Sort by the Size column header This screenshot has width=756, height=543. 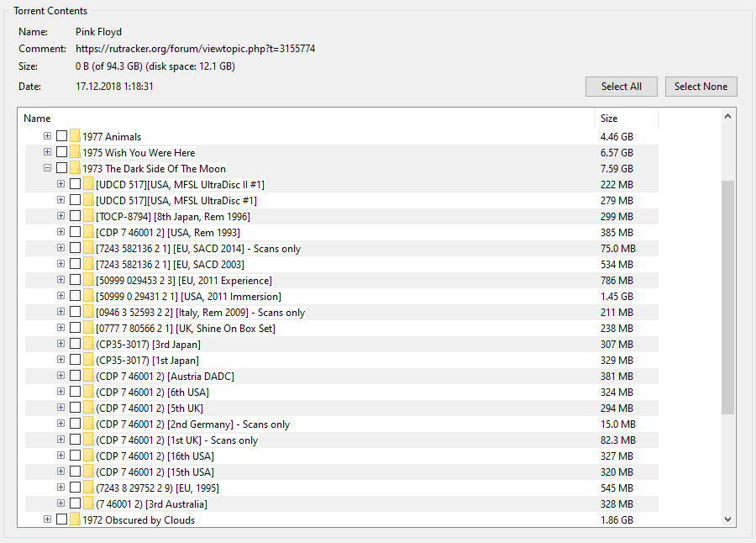point(609,119)
